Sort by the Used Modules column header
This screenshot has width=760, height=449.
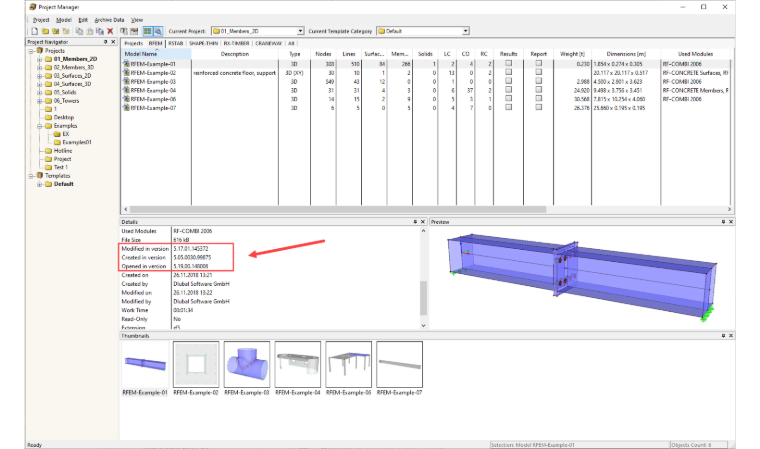(695, 54)
